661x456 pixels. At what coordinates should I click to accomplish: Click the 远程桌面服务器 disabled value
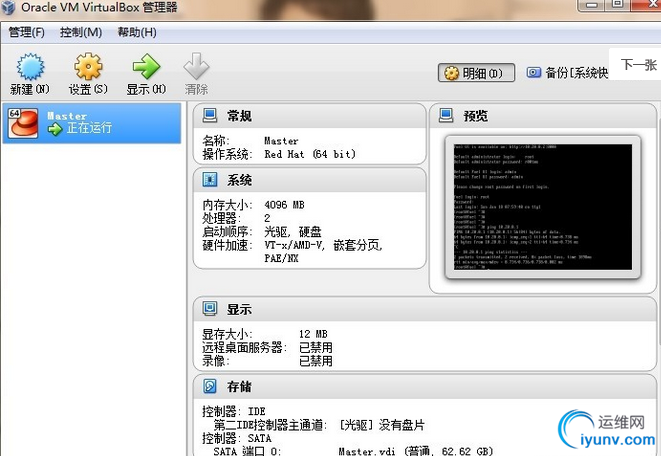click(316, 347)
